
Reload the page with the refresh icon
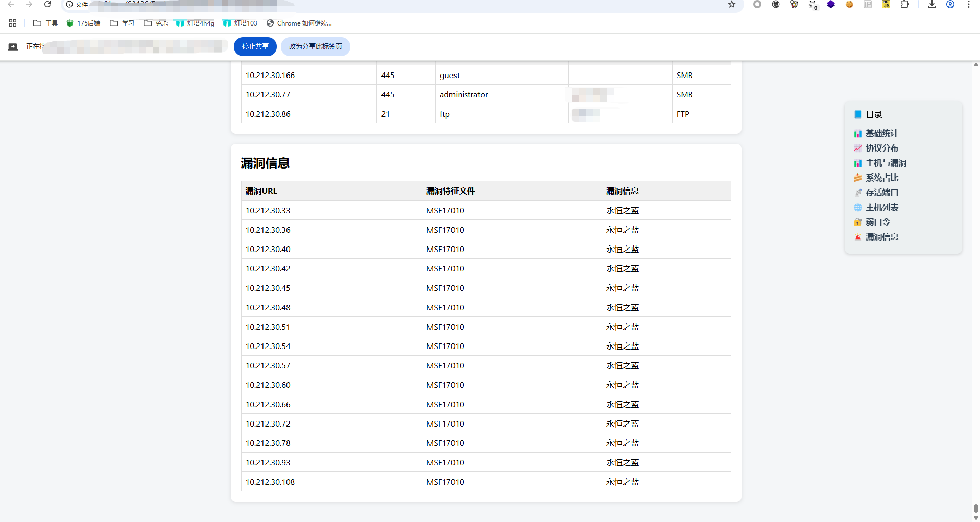tap(47, 4)
